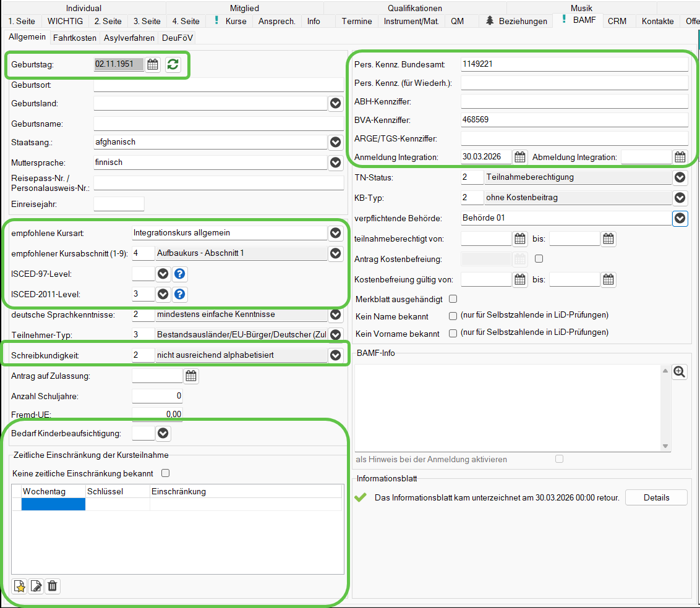700x608 pixels.
Task: Edit the selected time restriction entry
Action: click(36, 586)
